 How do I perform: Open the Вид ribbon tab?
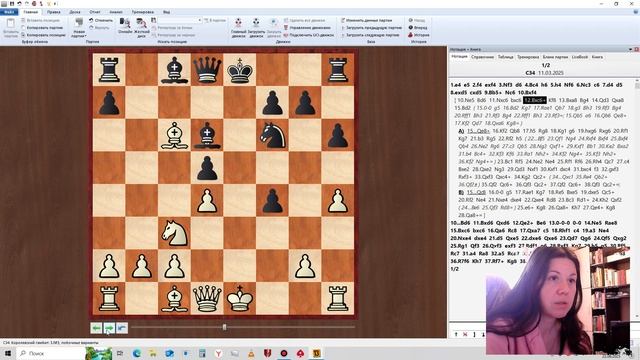[166, 12]
